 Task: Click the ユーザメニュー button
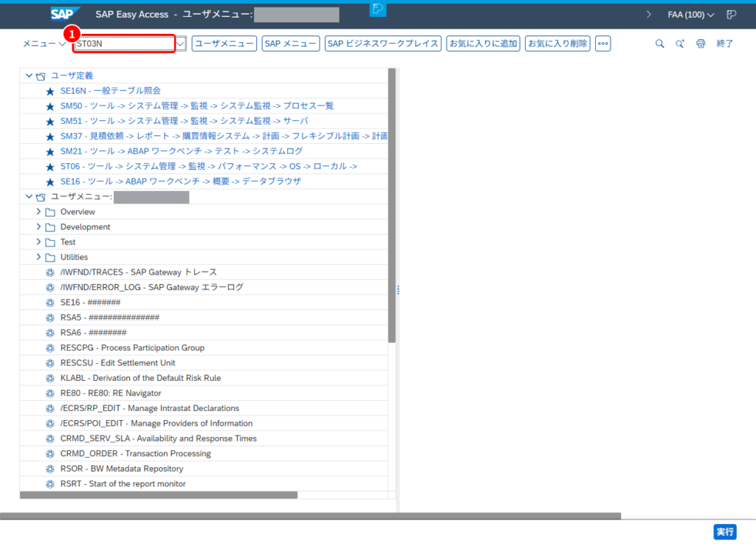[224, 44]
